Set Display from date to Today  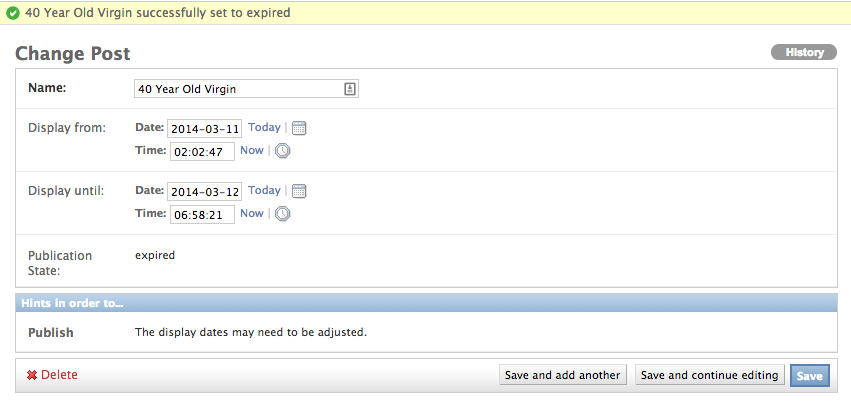[264, 128]
